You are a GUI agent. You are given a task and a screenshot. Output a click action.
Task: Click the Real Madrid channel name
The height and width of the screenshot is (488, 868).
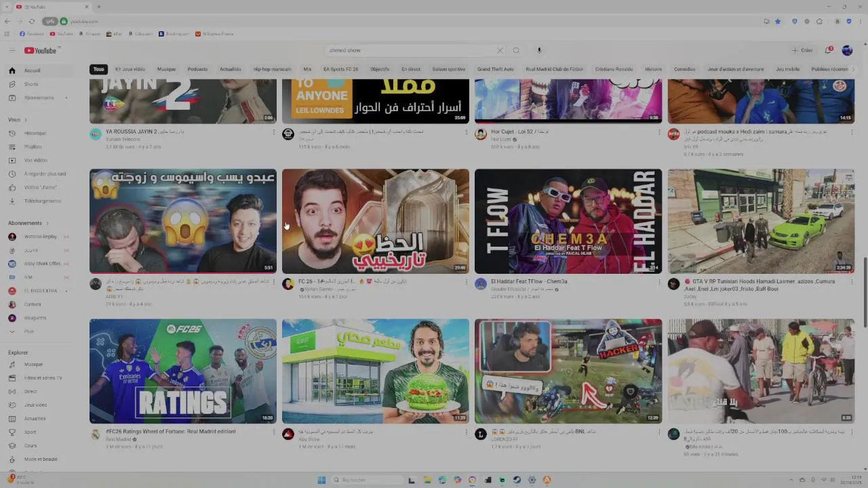pyautogui.click(x=119, y=439)
